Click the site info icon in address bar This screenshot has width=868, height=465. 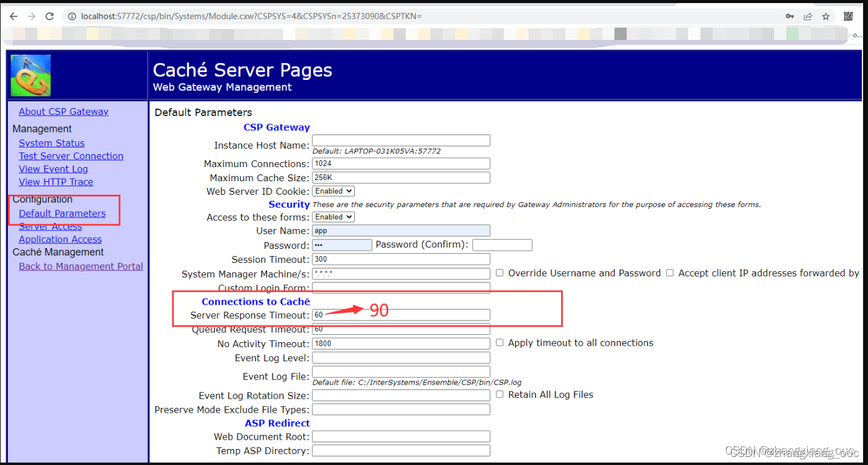tap(72, 16)
